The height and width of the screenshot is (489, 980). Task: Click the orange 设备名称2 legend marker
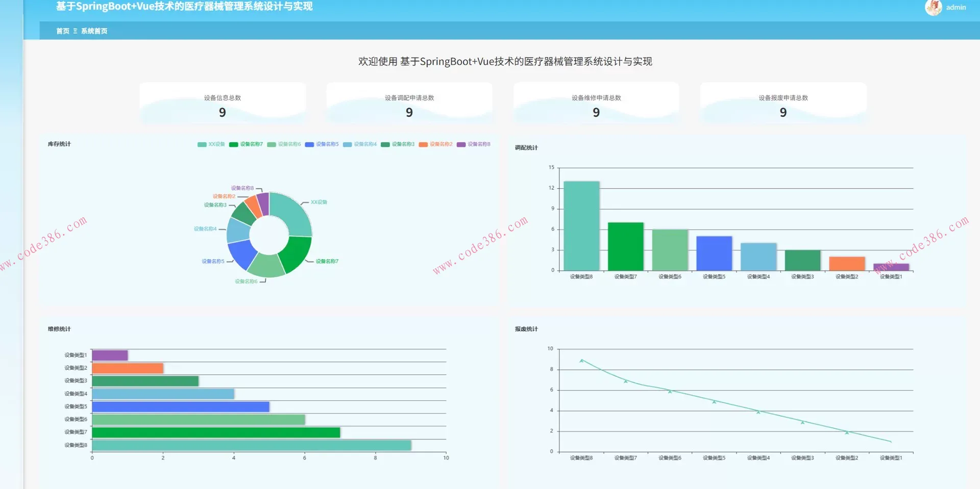point(423,144)
